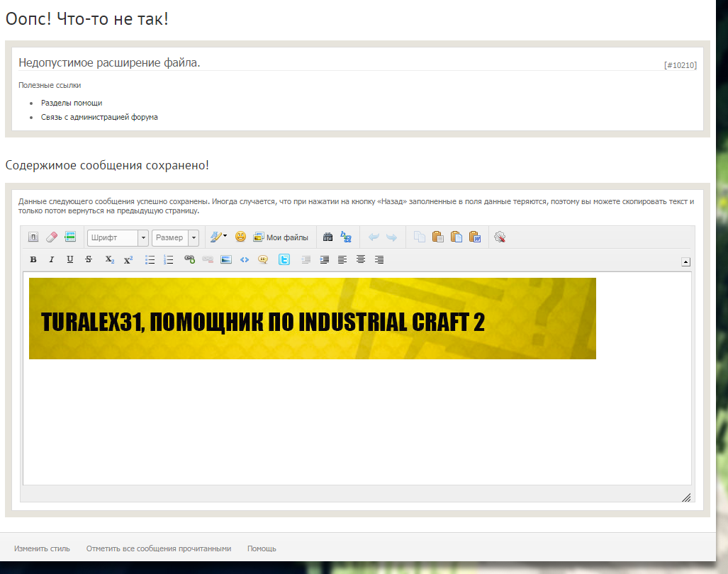
Task: Click Paste as plain text icon
Action: pos(457,237)
